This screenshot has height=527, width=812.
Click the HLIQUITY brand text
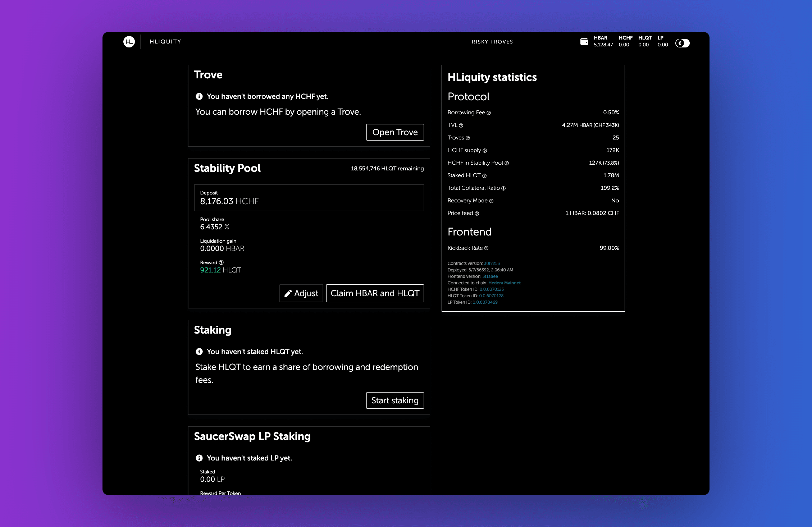165,42
